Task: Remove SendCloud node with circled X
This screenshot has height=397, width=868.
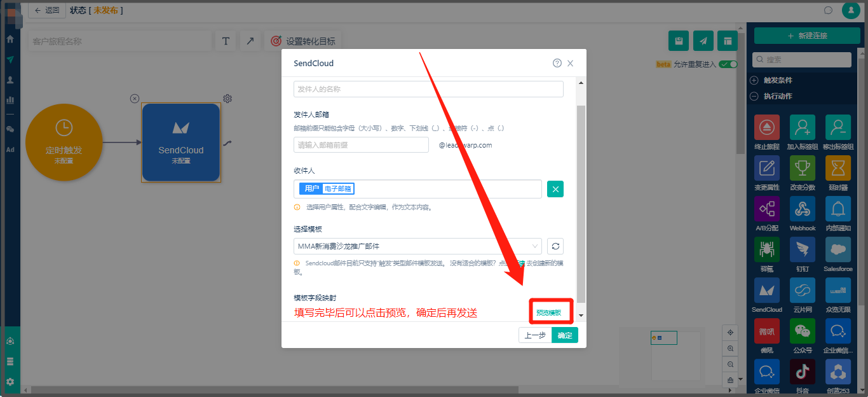Action: (x=135, y=99)
